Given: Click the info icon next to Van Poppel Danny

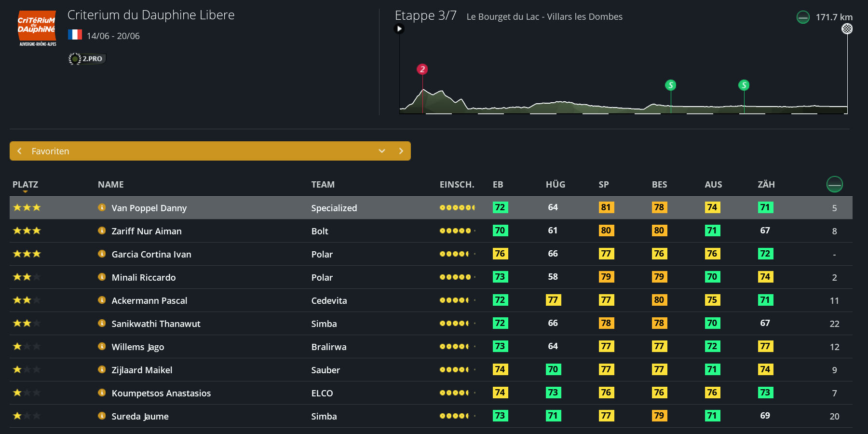Looking at the screenshot, I should coord(102,208).
